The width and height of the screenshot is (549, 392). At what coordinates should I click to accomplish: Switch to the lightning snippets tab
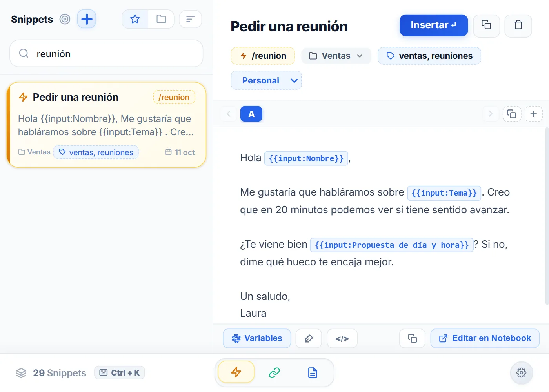point(236,372)
